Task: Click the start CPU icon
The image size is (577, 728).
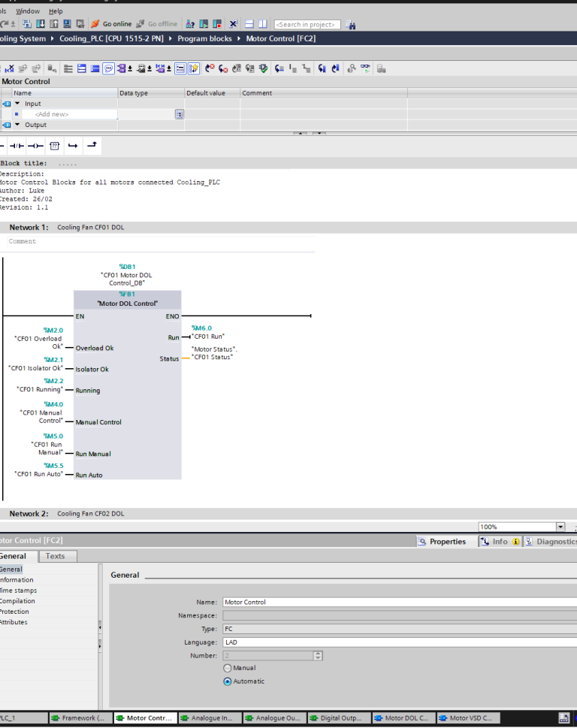Action: pos(204,24)
